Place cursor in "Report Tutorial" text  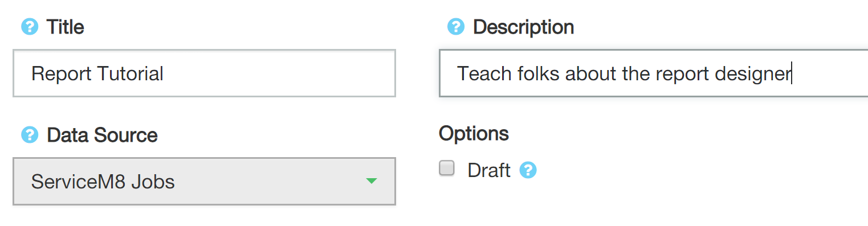[x=97, y=73]
